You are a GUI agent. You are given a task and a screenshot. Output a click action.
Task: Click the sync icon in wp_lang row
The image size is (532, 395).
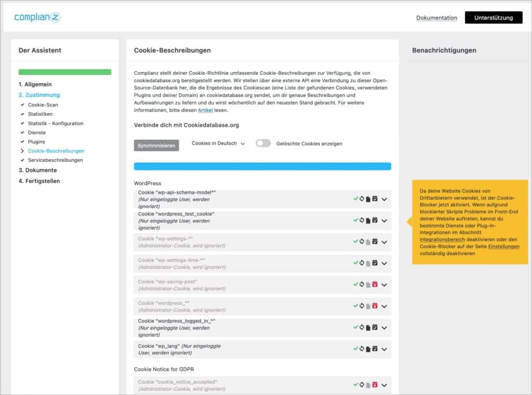[362, 349]
